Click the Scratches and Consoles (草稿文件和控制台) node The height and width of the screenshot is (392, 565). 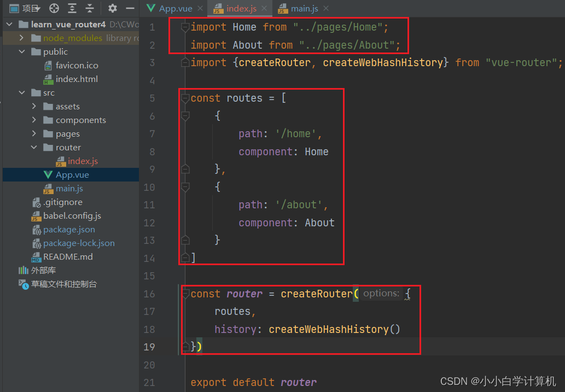click(x=64, y=284)
